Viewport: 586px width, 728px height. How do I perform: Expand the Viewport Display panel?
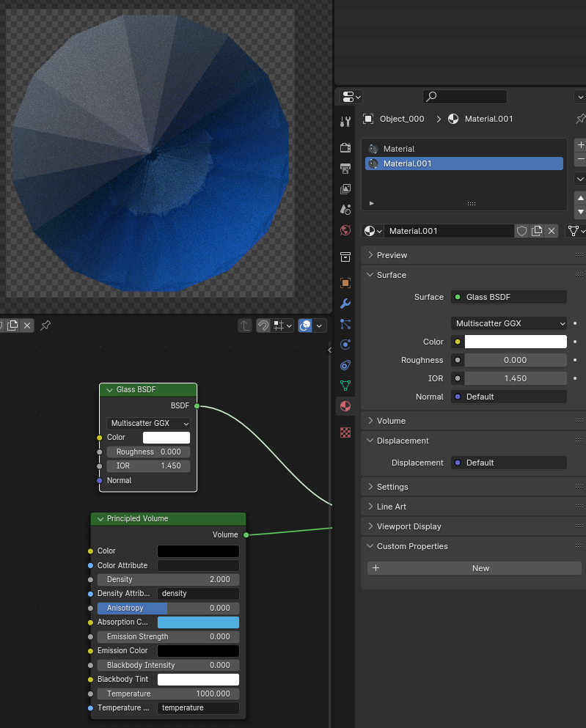coord(370,526)
